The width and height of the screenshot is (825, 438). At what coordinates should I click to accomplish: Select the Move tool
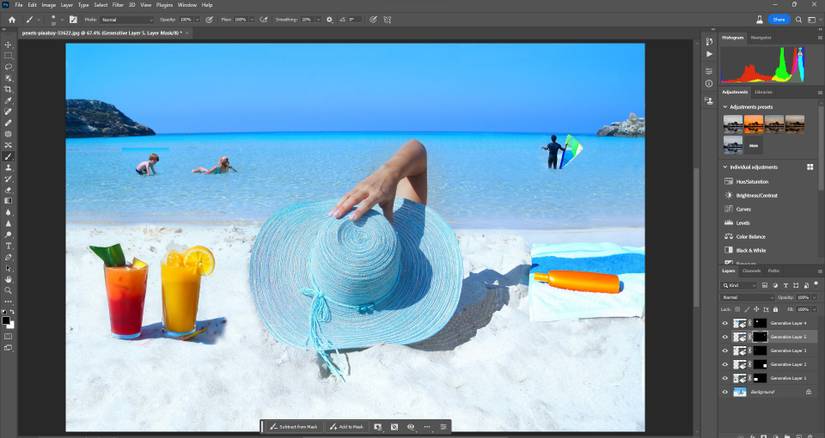[x=8, y=45]
